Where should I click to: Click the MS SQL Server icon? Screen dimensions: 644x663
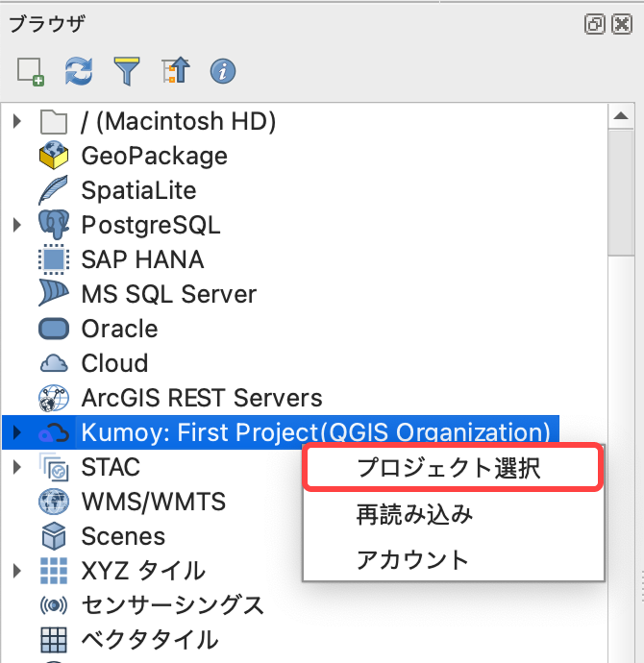[x=53, y=293]
